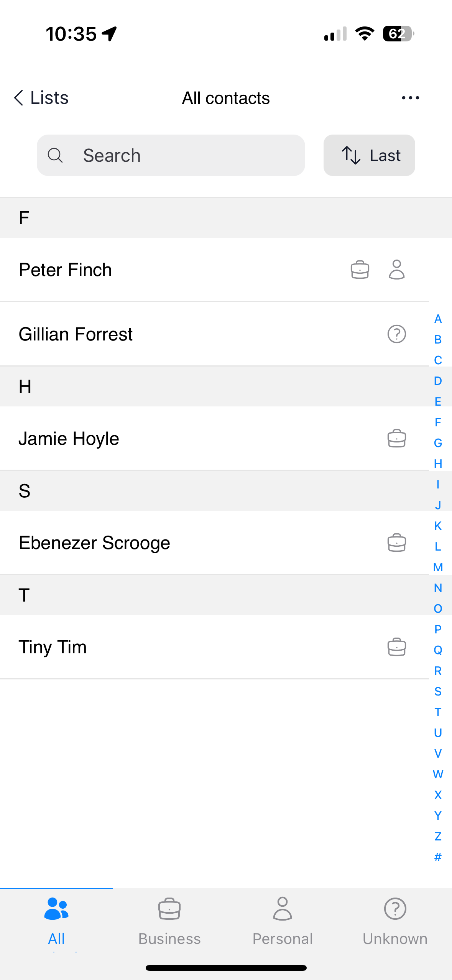Jump to letter A in alphabet index
Image resolution: width=452 pixels, height=980 pixels.
(438, 319)
